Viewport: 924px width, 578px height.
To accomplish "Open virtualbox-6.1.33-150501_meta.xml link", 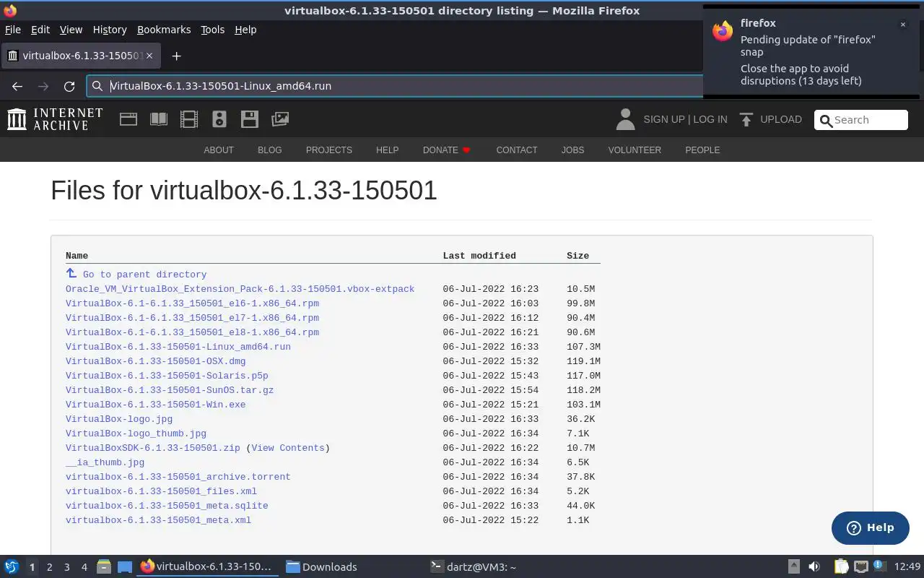I will (158, 520).
